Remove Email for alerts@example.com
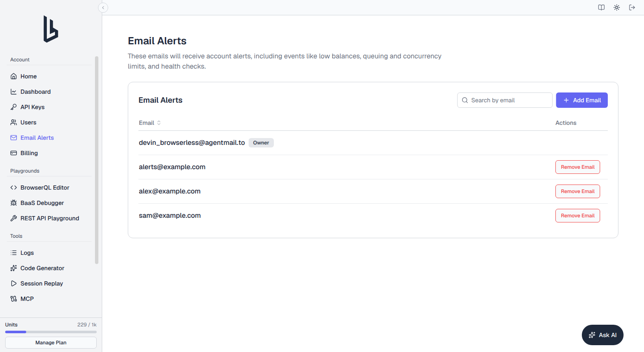 tap(578, 167)
